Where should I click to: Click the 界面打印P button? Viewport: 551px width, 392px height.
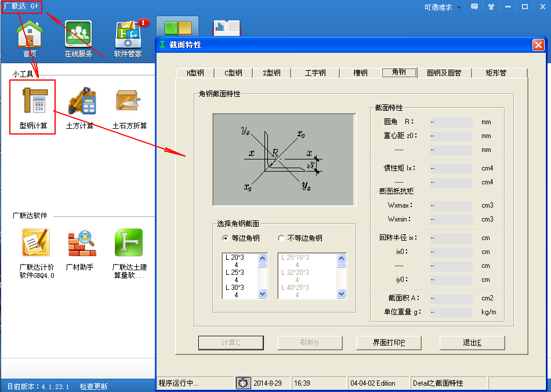(389, 343)
